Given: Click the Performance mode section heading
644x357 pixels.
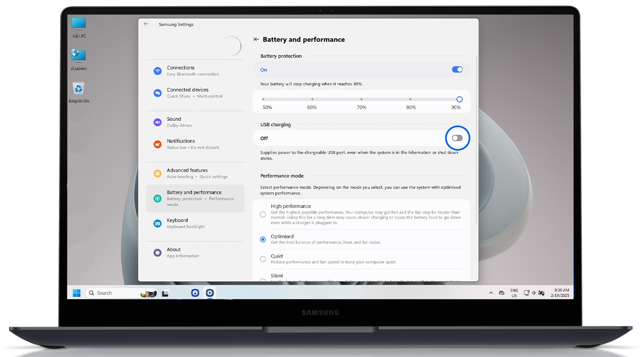Looking at the screenshot, I should [x=282, y=176].
